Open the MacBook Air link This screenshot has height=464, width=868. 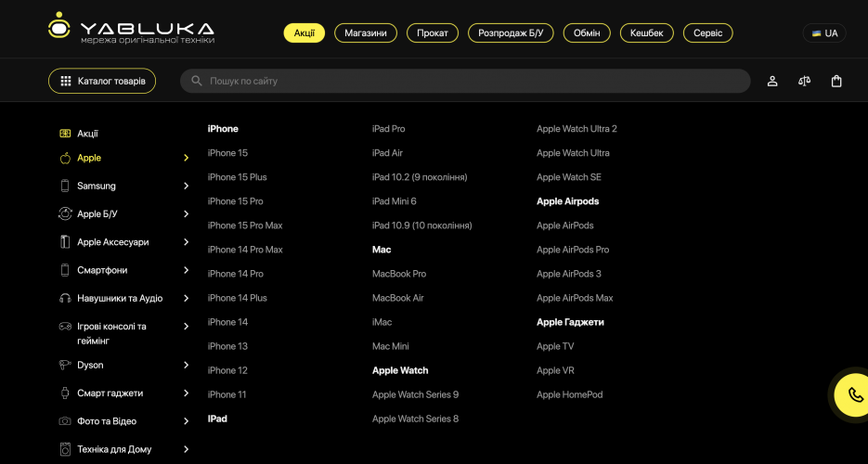398,298
